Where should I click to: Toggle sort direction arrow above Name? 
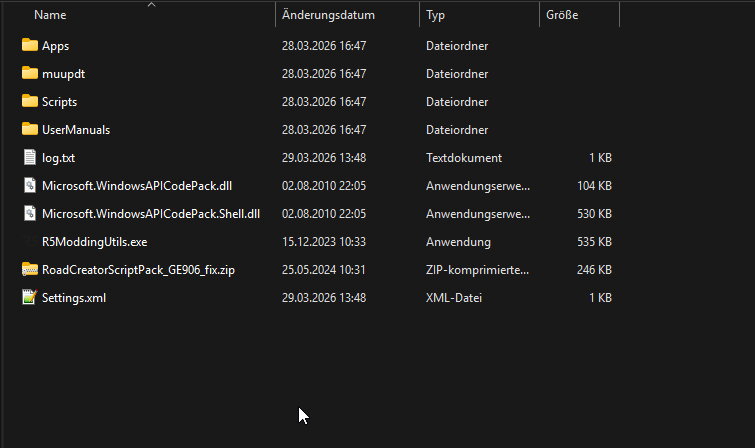click(152, 5)
